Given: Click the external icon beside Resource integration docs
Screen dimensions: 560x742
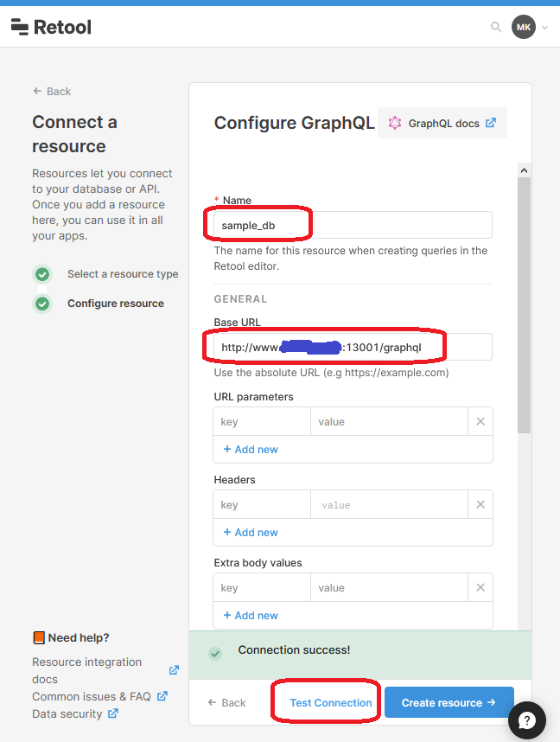Looking at the screenshot, I should coord(174,670).
